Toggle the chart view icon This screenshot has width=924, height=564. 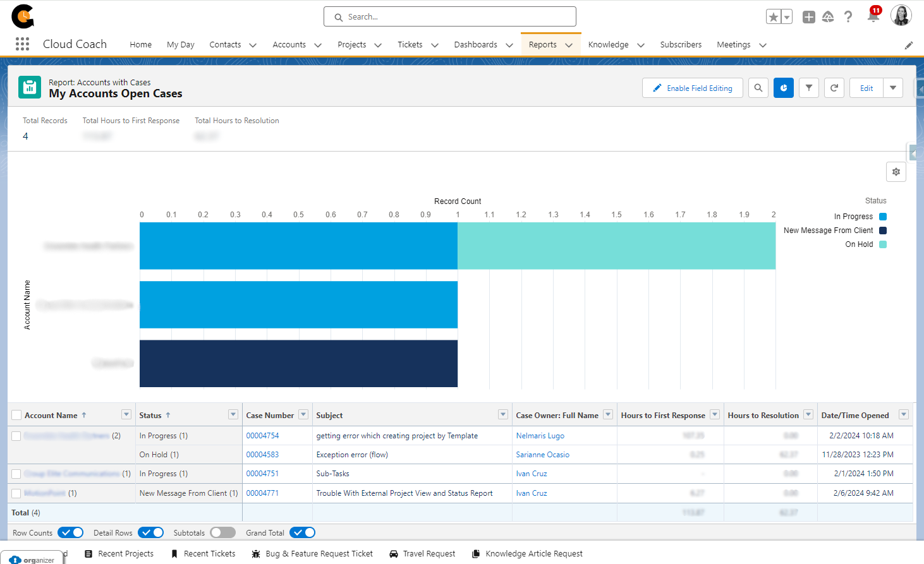pyautogui.click(x=783, y=88)
